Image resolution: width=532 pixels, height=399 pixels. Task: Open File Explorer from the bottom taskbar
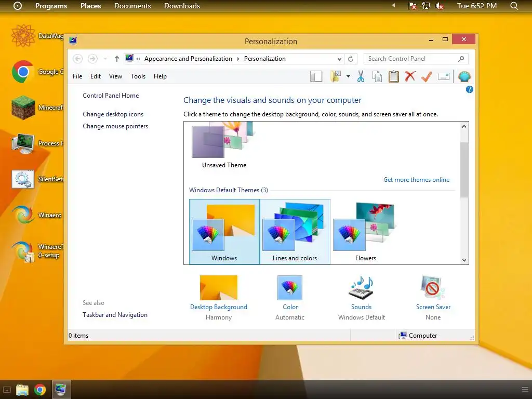[x=22, y=390]
